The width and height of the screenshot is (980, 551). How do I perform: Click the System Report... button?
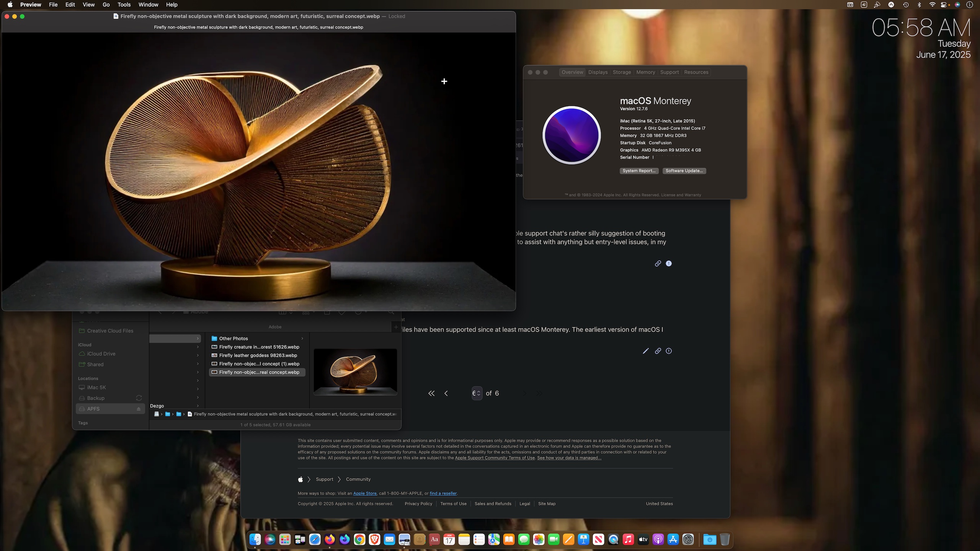(x=639, y=171)
